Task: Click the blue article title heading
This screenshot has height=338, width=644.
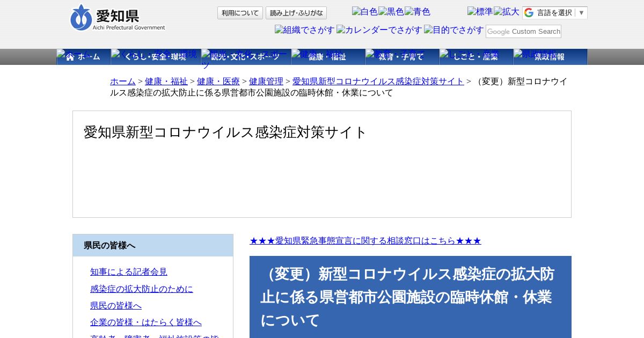Action: (411, 297)
